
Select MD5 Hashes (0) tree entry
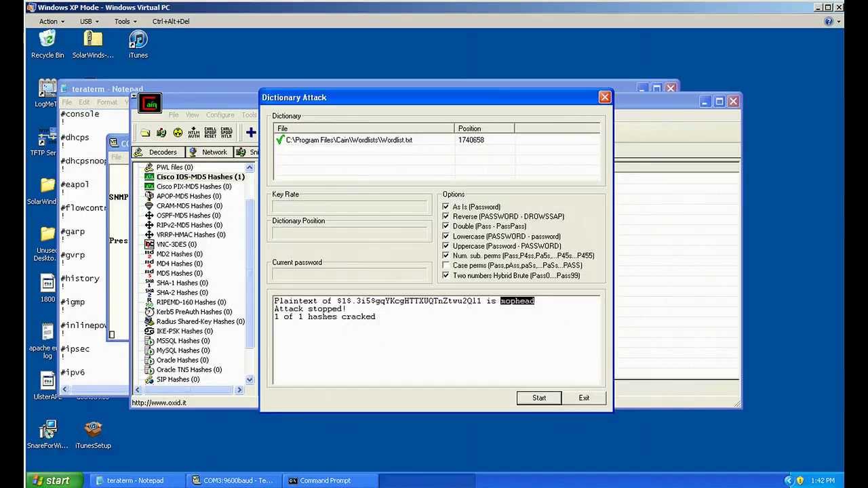174,273
